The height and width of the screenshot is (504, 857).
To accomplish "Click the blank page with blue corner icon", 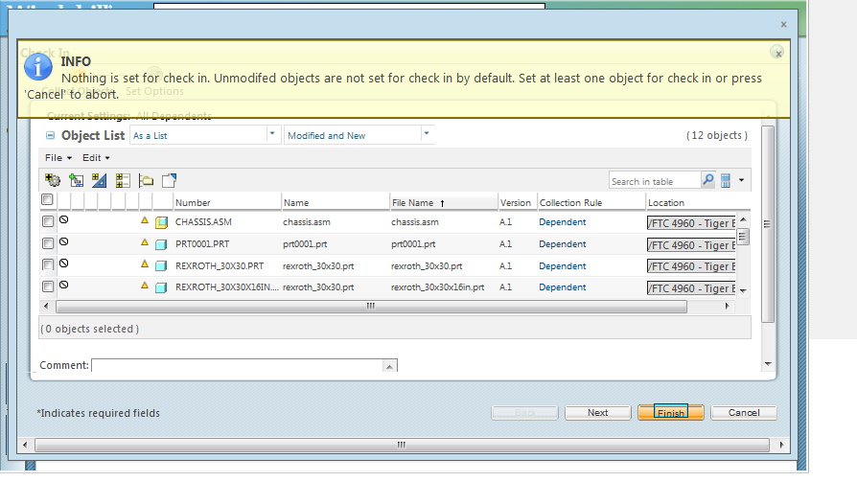I will coord(169,180).
